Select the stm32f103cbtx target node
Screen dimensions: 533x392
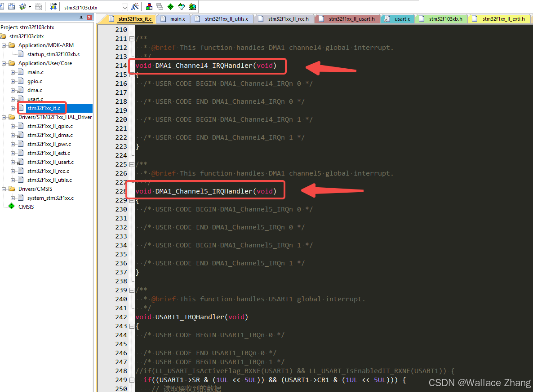pos(27,36)
